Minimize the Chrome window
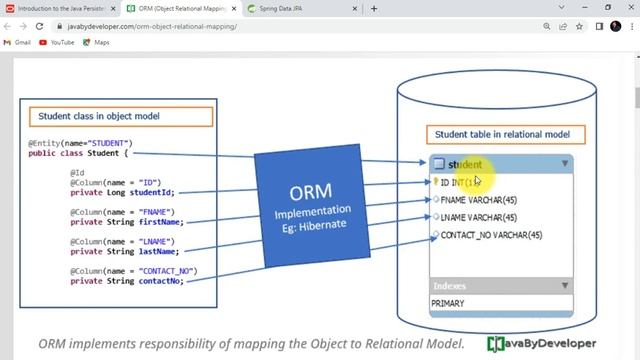Screen dimensions: 640x360 pyautogui.click(x=584, y=7)
